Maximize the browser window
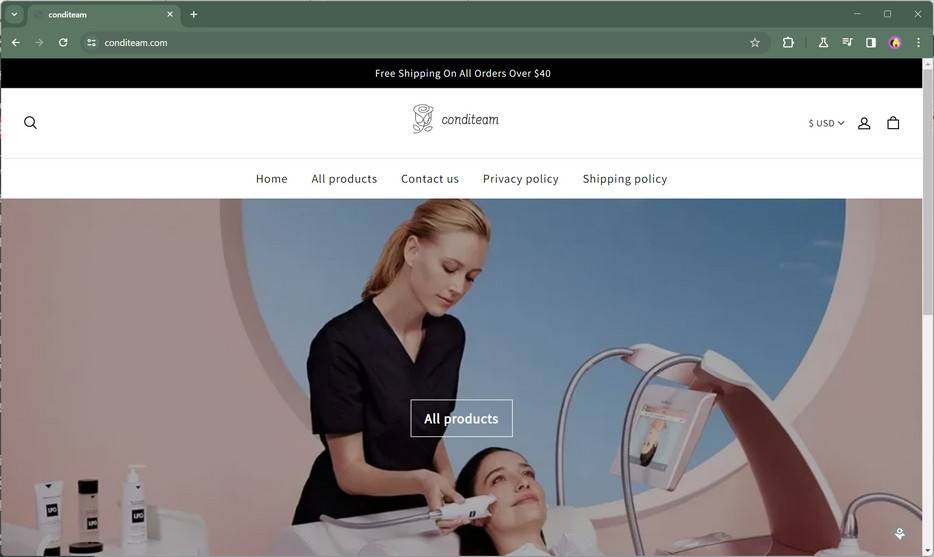Image resolution: width=934 pixels, height=557 pixels. point(888,14)
